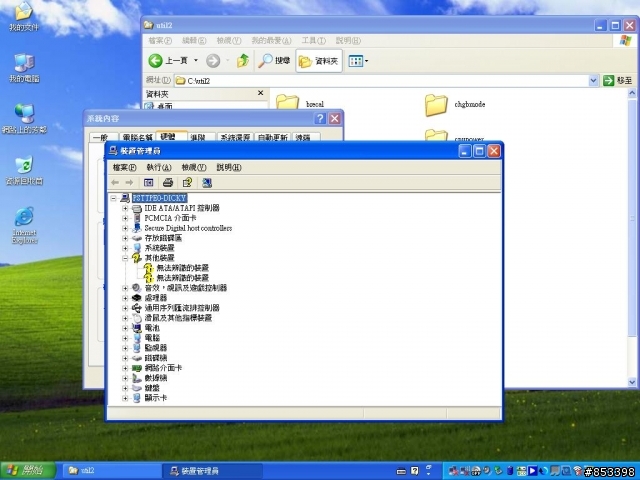Switch to 系統還原 tab in 系統內容 dialog
This screenshot has width=640, height=480.
[235, 137]
